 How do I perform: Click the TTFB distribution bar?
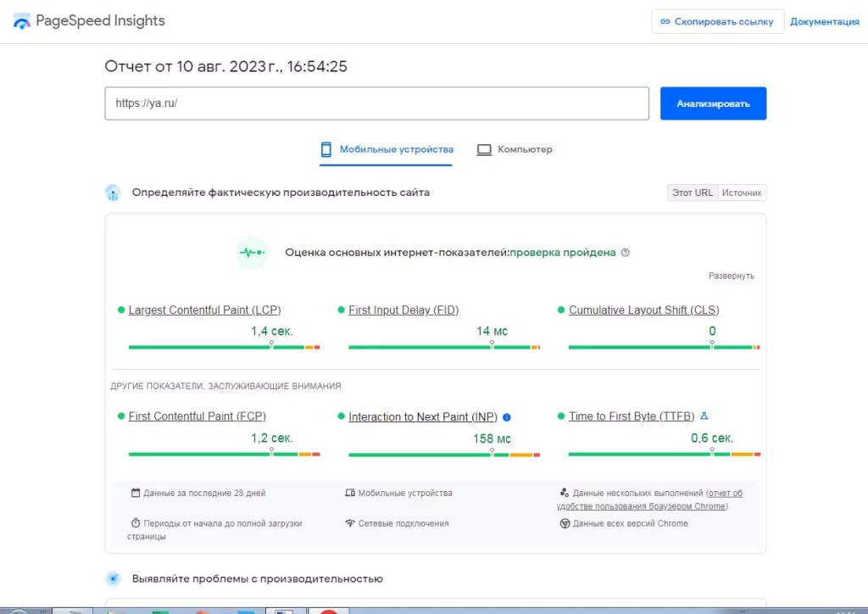point(665,454)
